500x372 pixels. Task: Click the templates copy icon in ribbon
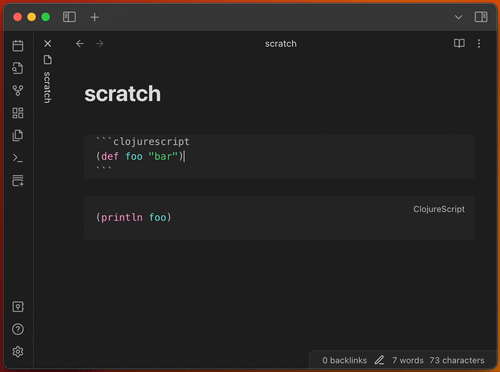(x=18, y=135)
